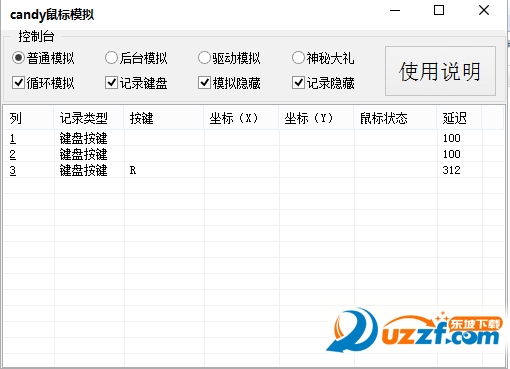Select row number 1 in the list
The width and height of the screenshot is (510, 369).
click(x=13, y=138)
